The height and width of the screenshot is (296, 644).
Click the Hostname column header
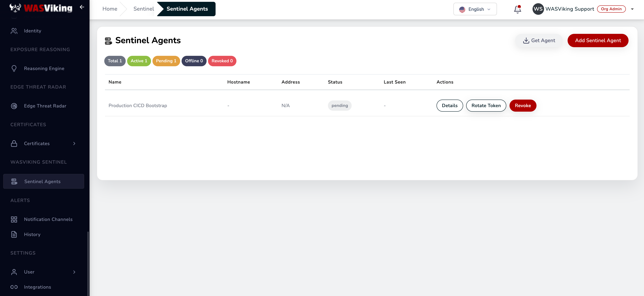[239, 82]
